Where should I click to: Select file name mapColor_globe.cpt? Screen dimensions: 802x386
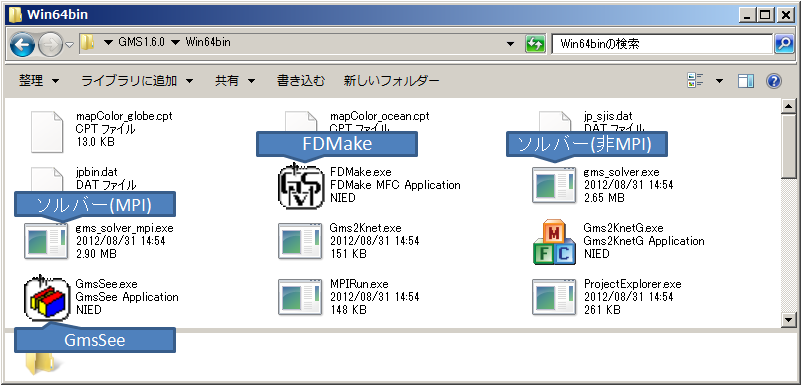[x=124, y=117]
